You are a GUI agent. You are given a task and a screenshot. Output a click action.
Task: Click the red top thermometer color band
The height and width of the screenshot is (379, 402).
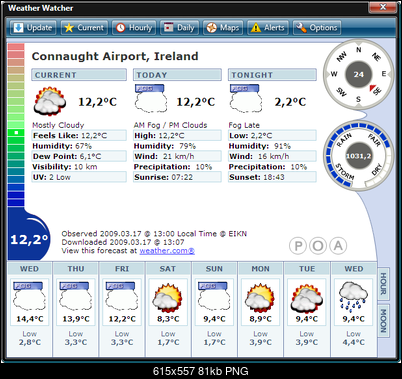[16, 46]
